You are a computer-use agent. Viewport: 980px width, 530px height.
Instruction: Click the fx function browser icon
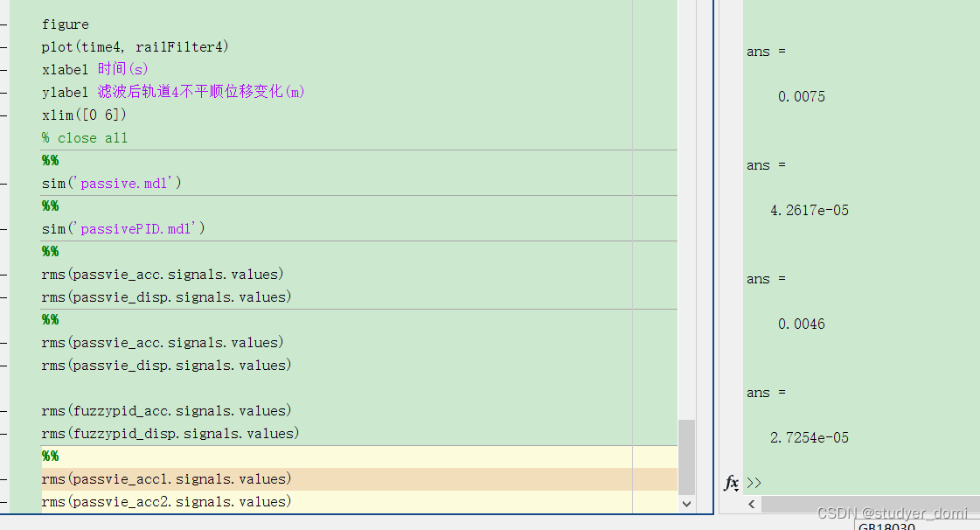[x=732, y=483]
